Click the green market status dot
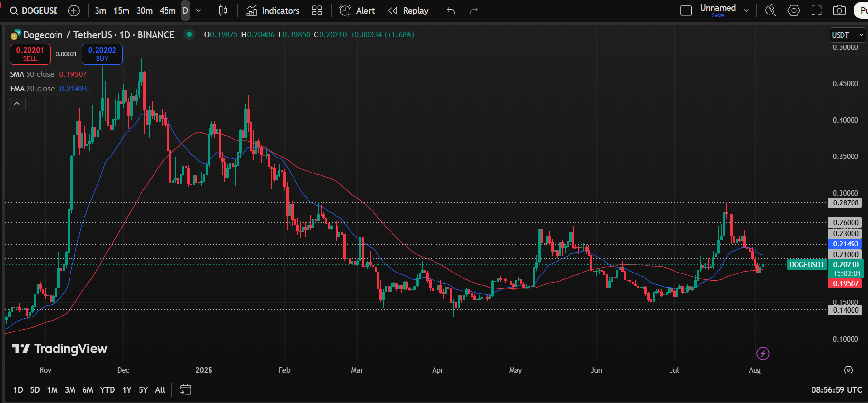Screen dimensions: 868x403 (x=189, y=34)
